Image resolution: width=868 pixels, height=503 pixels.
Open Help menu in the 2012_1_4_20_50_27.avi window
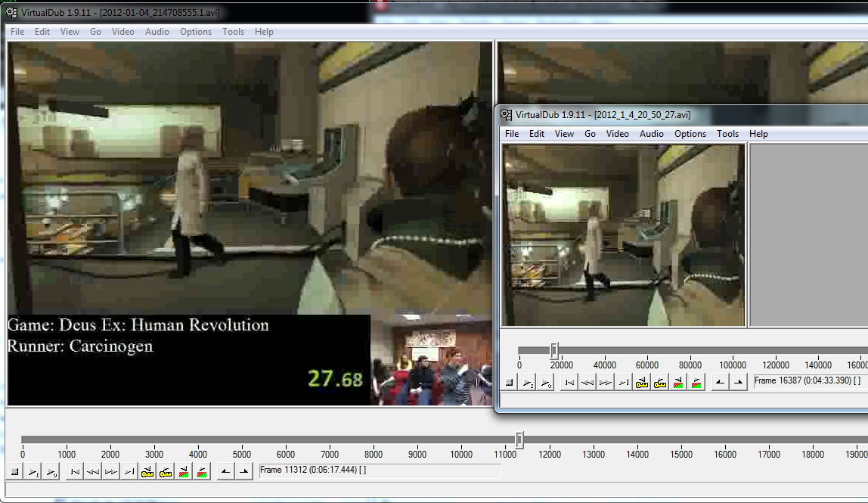pyautogui.click(x=758, y=134)
